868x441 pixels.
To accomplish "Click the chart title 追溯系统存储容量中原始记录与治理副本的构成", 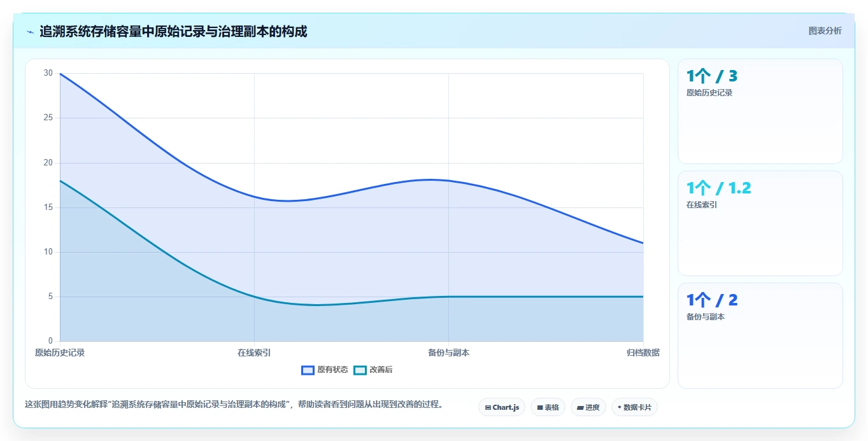I will point(173,32).
